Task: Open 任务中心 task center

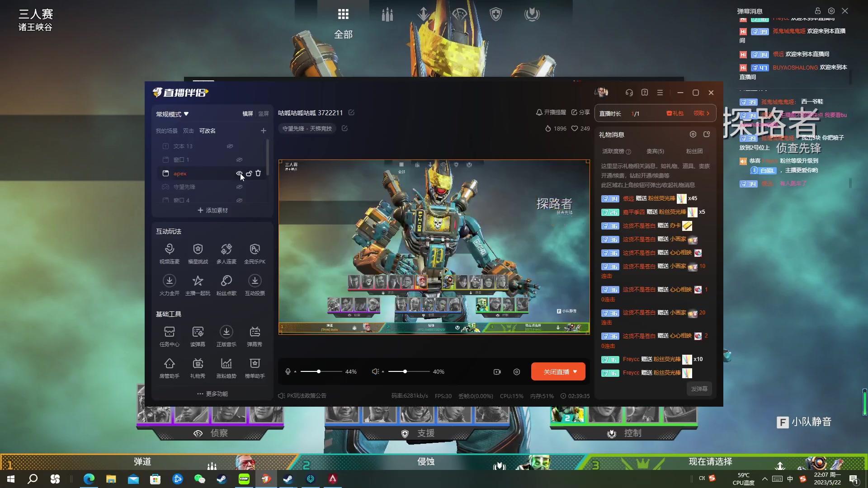Action: coord(169,336)
